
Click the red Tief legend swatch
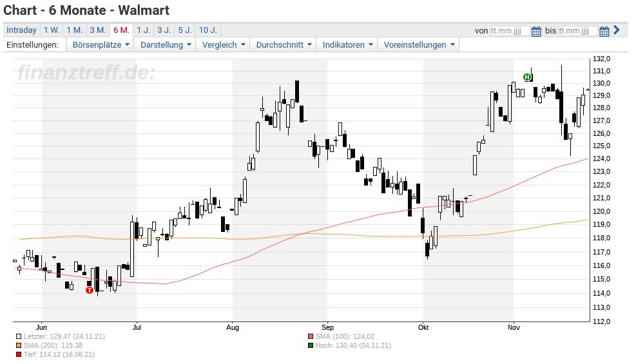19,354
